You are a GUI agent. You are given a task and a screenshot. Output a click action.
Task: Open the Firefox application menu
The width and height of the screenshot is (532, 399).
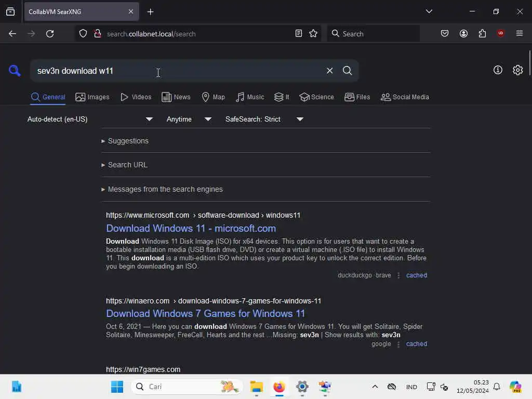tap(519, 33)
